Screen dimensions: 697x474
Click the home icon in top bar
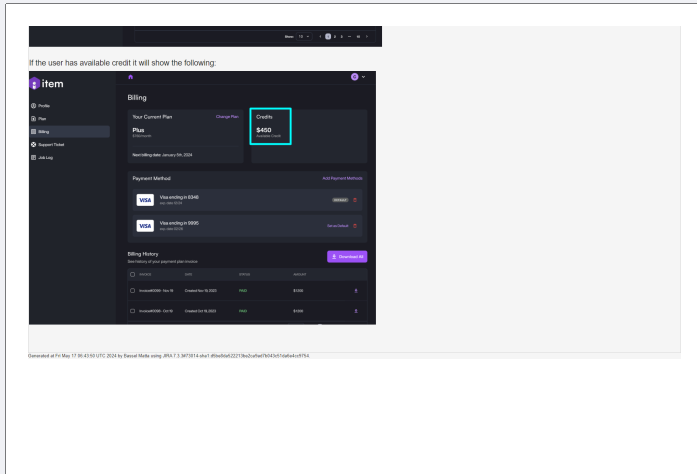(132, 78)
